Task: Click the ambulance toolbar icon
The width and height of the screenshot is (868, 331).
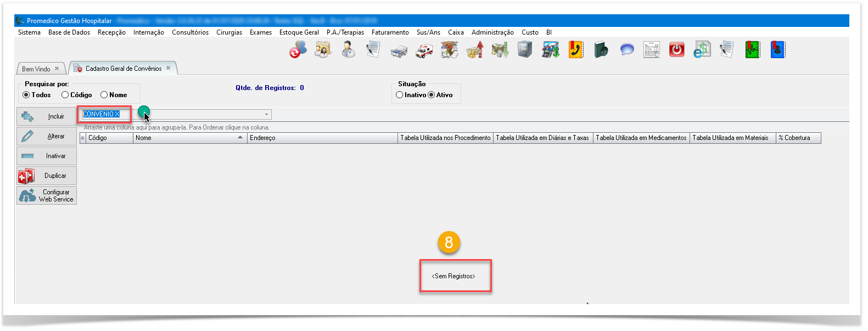Action: [424, 51]
